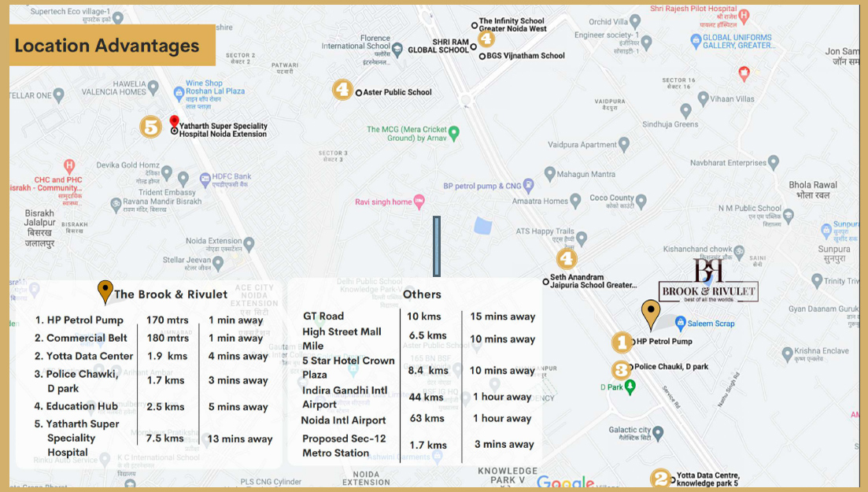The height and width of the screenshot is (492, 868).
Task: Click The MCG cricket ground green marker
Action: (x=454, y=131)
